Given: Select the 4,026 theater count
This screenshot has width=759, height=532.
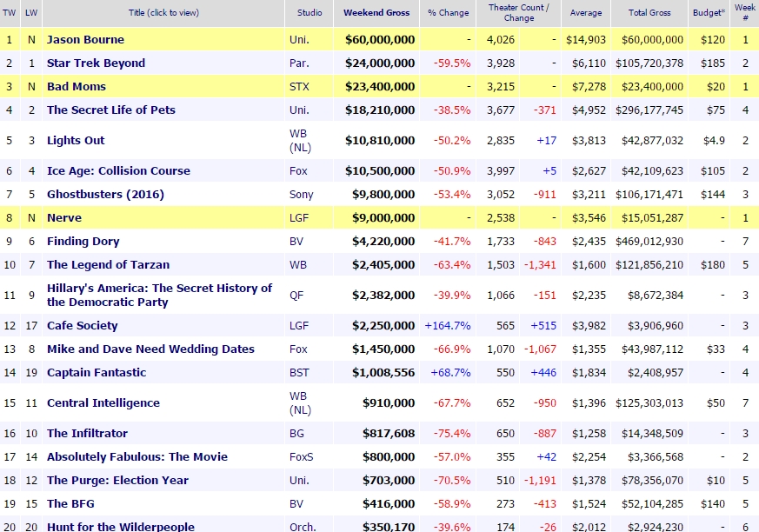Looking at the screenshot, I should (501, 40).
